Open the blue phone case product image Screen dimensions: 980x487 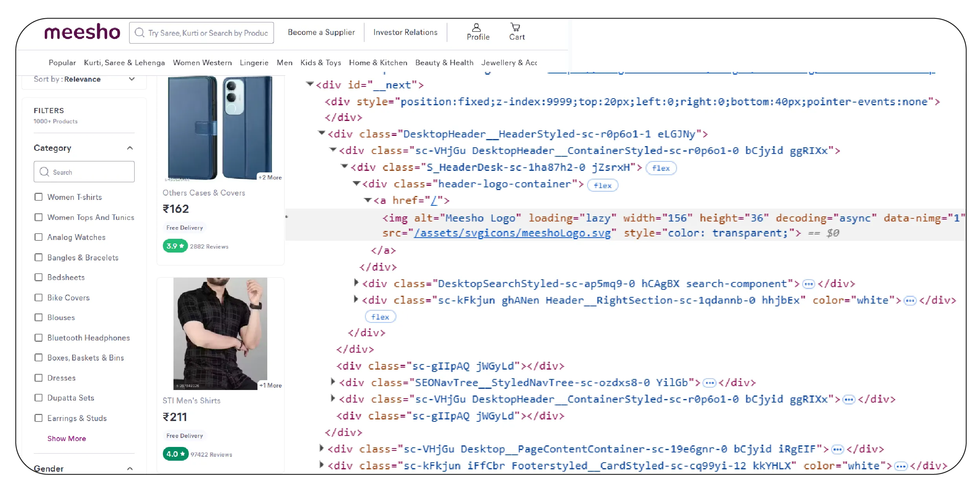point(220,128)
